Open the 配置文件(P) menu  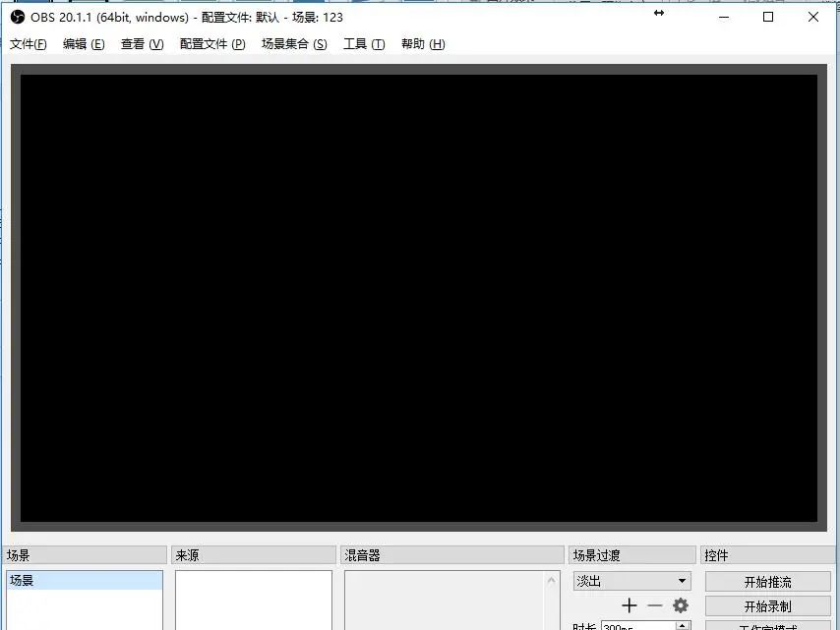click(x=212, y=44)
